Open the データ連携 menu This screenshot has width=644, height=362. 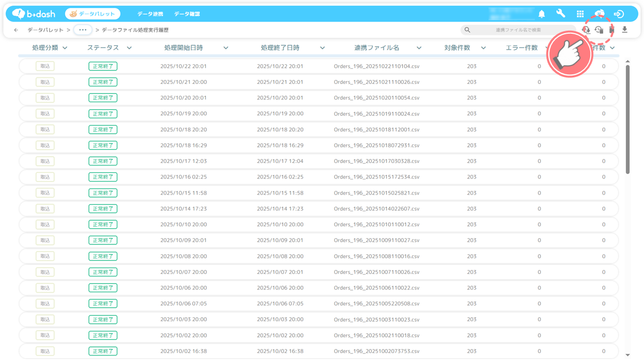150,14
